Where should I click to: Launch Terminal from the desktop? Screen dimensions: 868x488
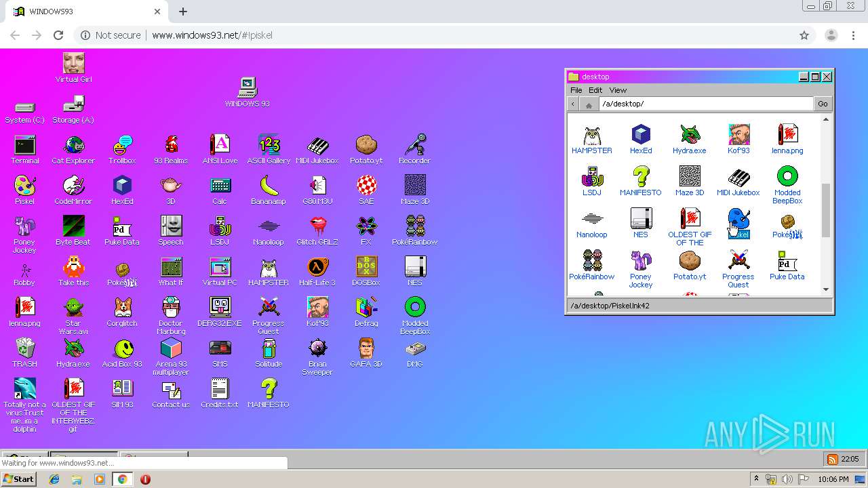25,150
